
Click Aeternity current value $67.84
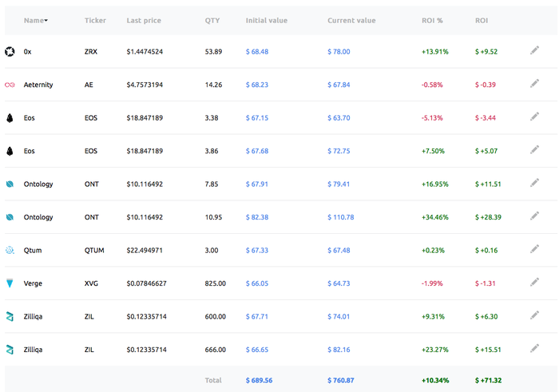[x=339, y=85]
